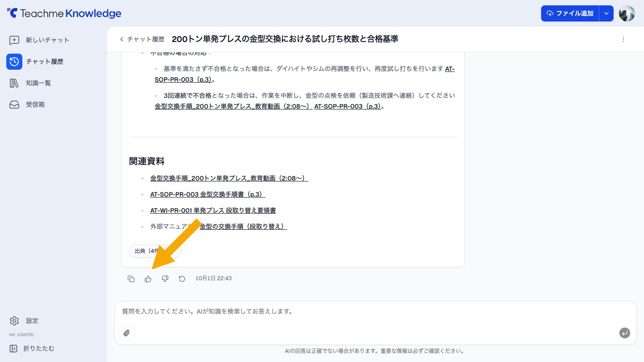Focus the question input field
Viewport: 644px width, 362px height.
pos(376,311)
